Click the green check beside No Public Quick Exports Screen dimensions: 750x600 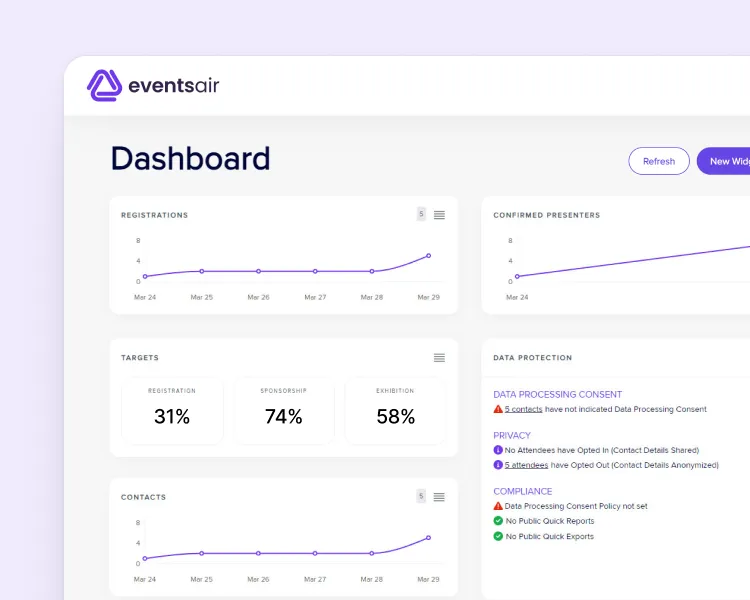tap(498, 536)
